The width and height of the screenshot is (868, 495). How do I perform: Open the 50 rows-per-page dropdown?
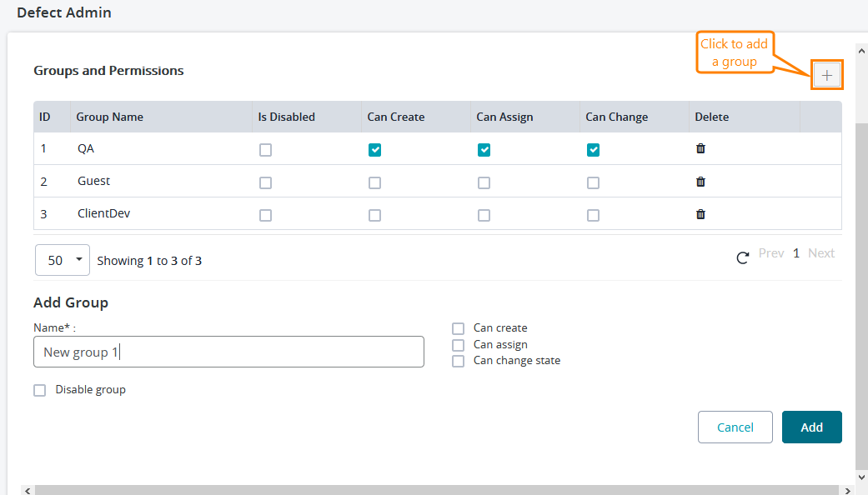[x=63, y=260]
